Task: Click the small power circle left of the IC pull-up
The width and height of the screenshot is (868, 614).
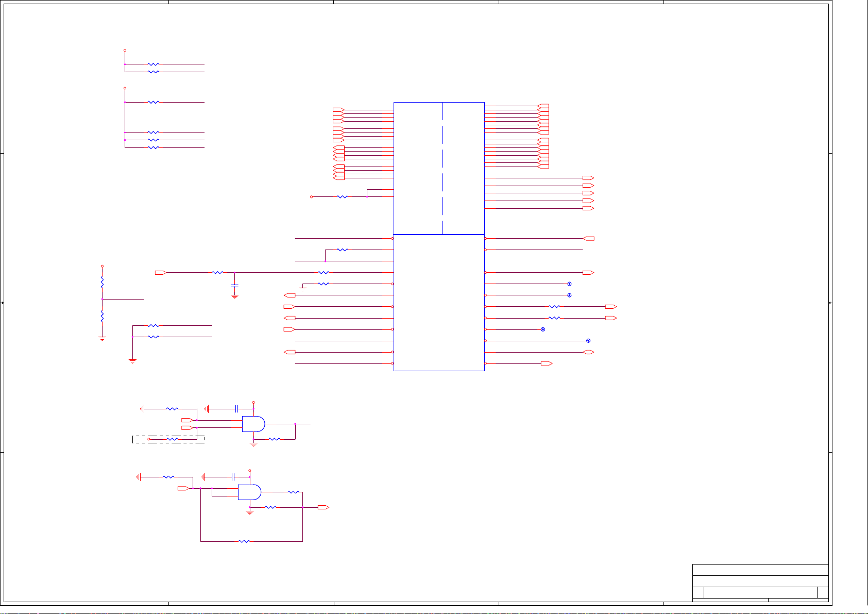Action: click(x=311, y=196)
